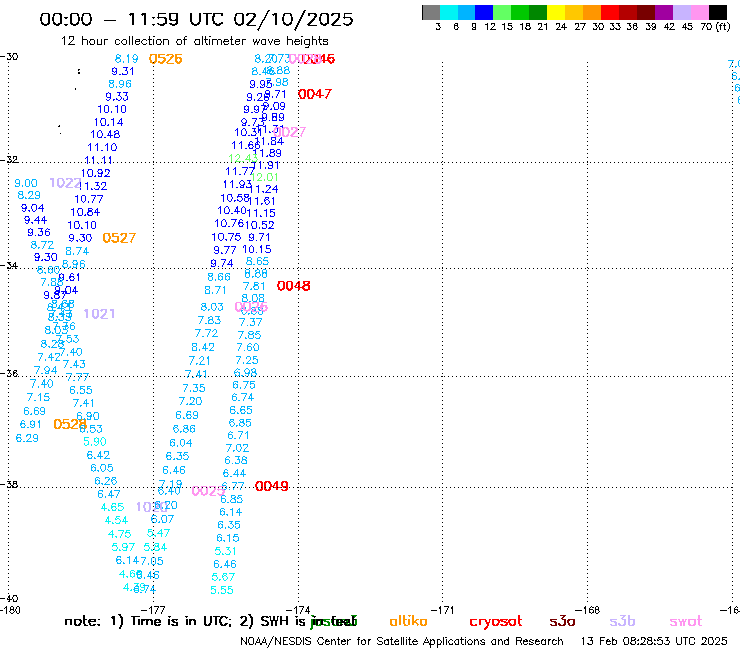Click the lavender s3b time label 1021
Screen dimensions: 740x650
point(99,314)
